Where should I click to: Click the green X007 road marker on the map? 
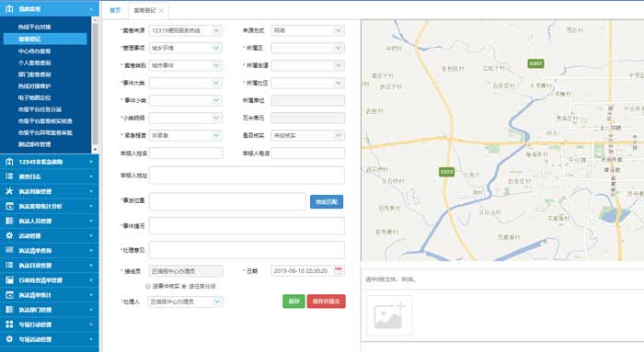click(x=535, y=63)
